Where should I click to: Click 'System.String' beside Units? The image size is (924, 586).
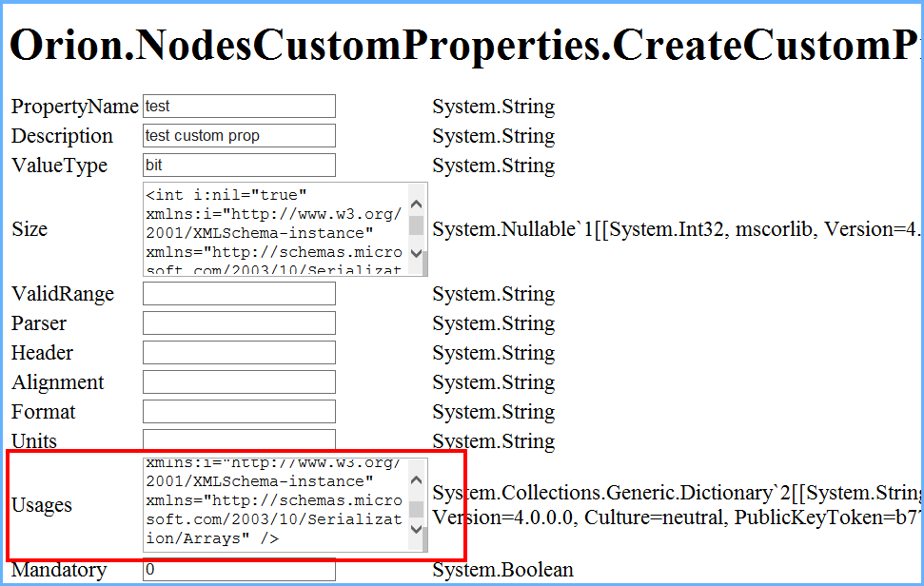pyautogui.click(x=494, y=441)
